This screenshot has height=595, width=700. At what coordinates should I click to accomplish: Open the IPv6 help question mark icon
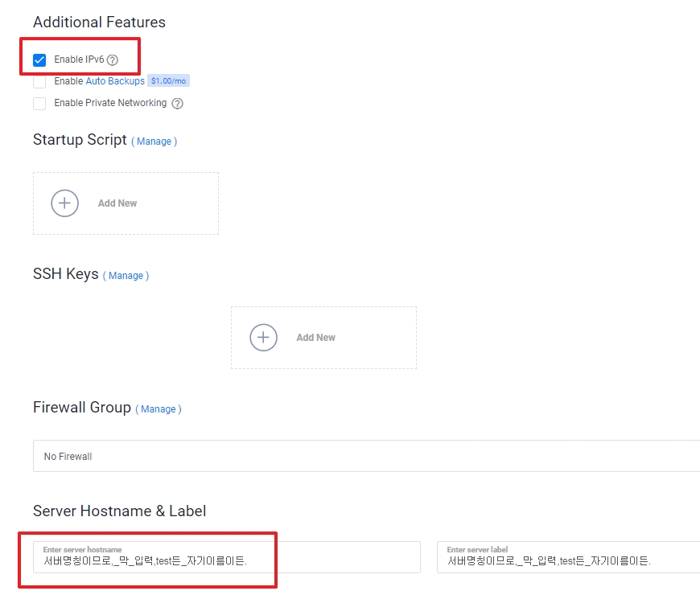tap(113, 59)
